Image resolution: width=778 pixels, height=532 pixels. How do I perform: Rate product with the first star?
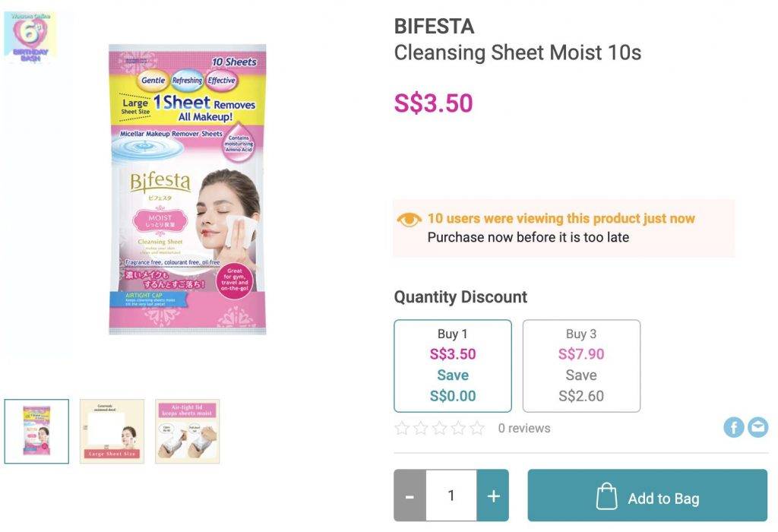(403, 429)
